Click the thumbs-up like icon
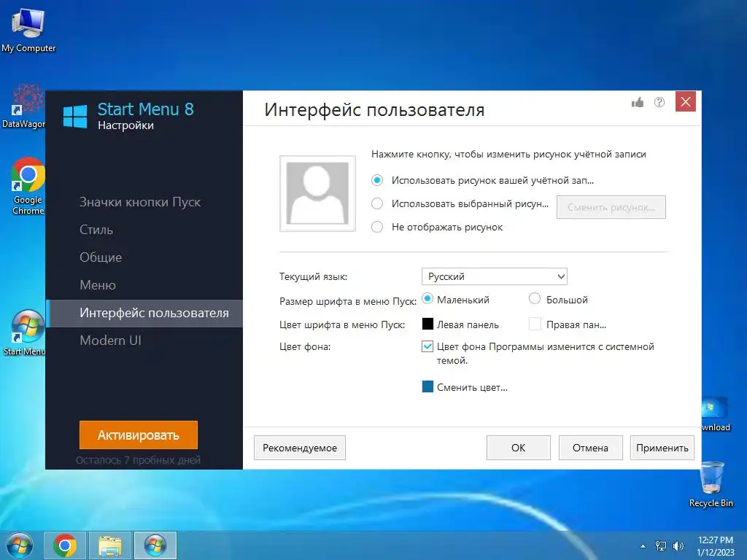This screenshot has height=560, width=747. point(637,102)
